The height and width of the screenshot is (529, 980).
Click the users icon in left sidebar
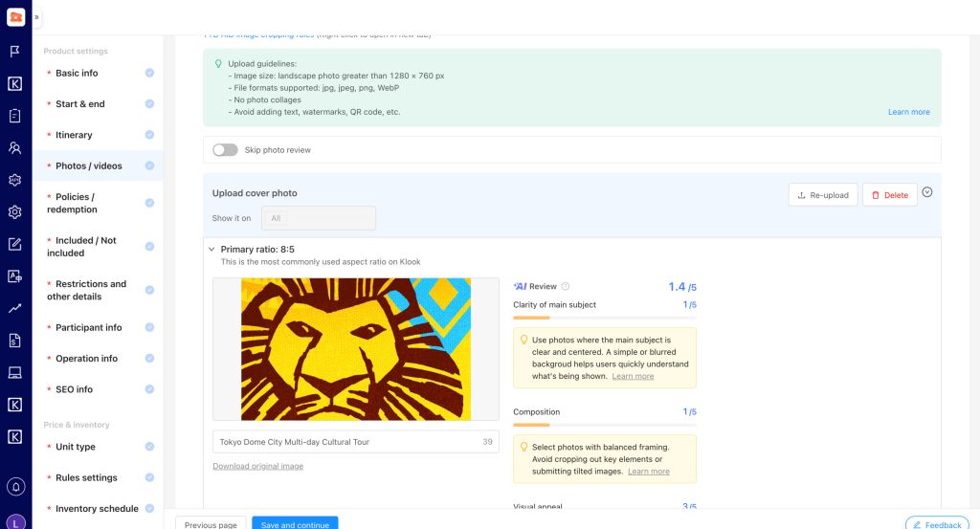pos(15,148)
